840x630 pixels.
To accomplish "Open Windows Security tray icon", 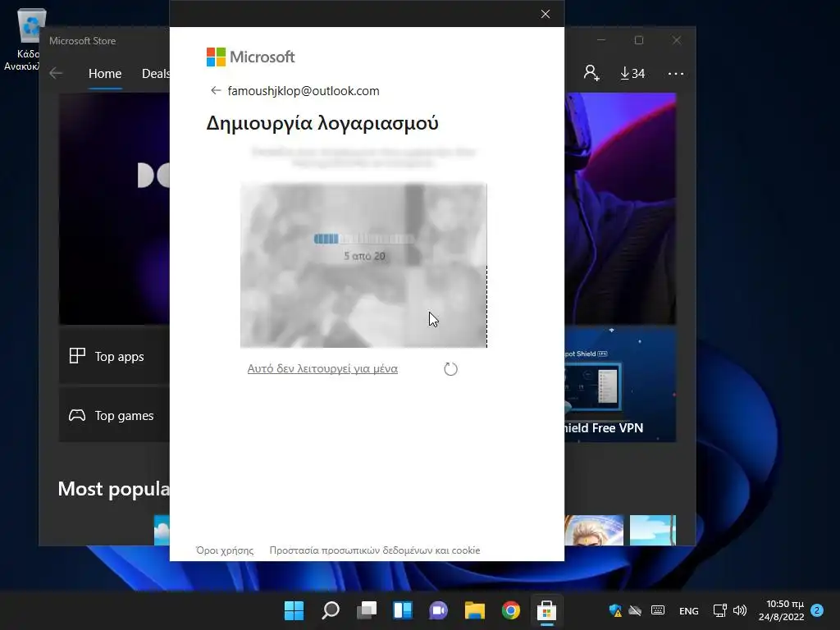I will point(615,610).
